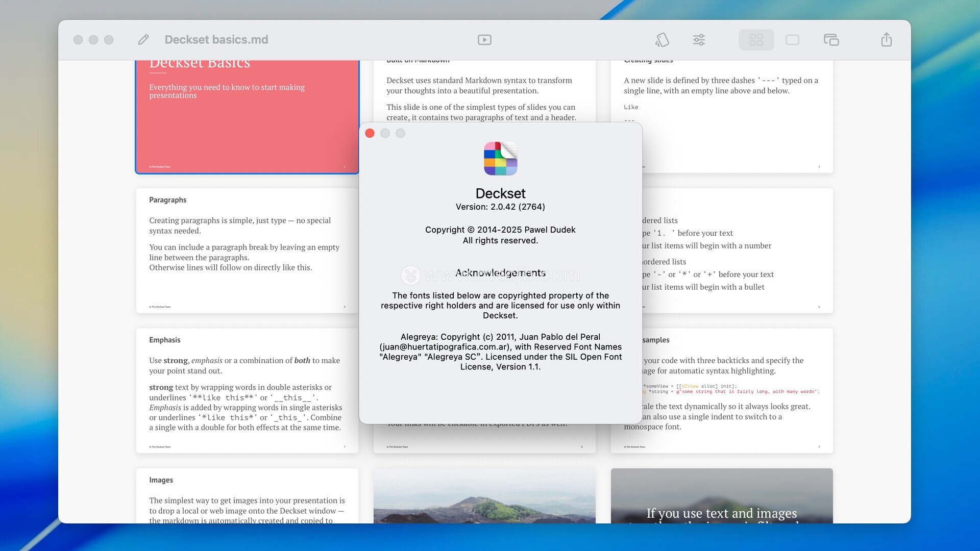Select the Built on Markdown slide thumbnail
Image resolution: width=980 pixels, height=551 pixels.
[x=484, y=91]
